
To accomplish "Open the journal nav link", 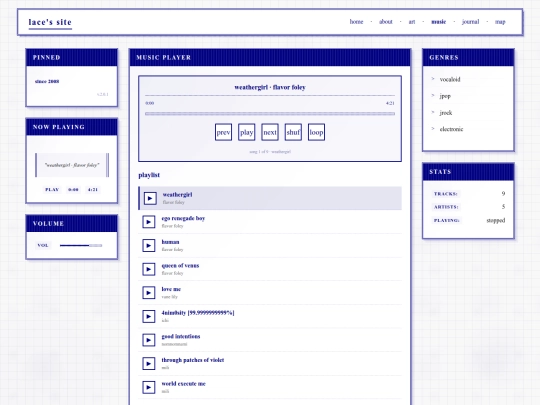I will click(470, 22).
